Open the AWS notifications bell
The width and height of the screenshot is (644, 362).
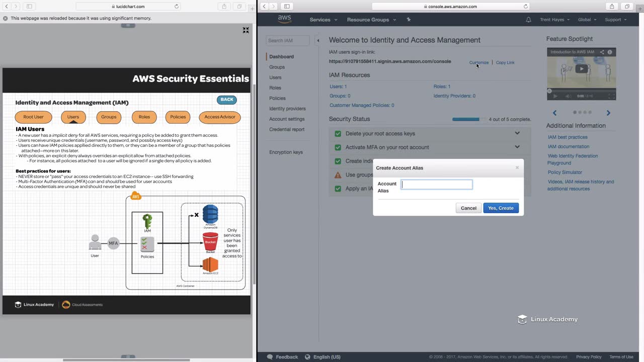[528, 20]
